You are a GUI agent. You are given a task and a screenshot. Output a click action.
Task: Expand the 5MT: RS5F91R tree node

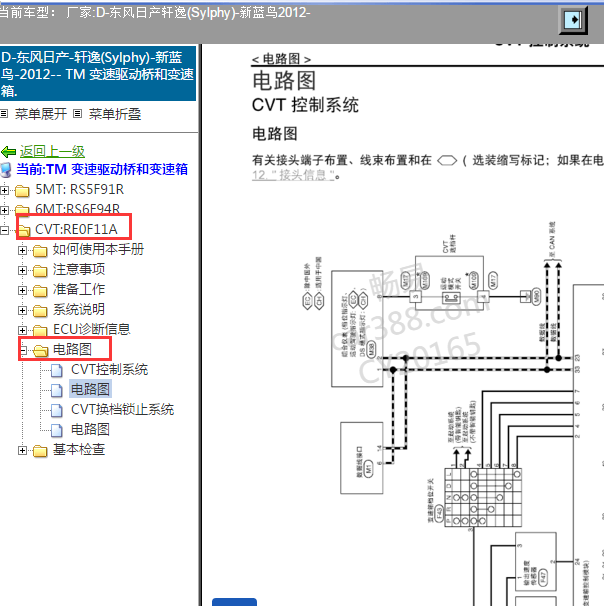tap(4, 190)
